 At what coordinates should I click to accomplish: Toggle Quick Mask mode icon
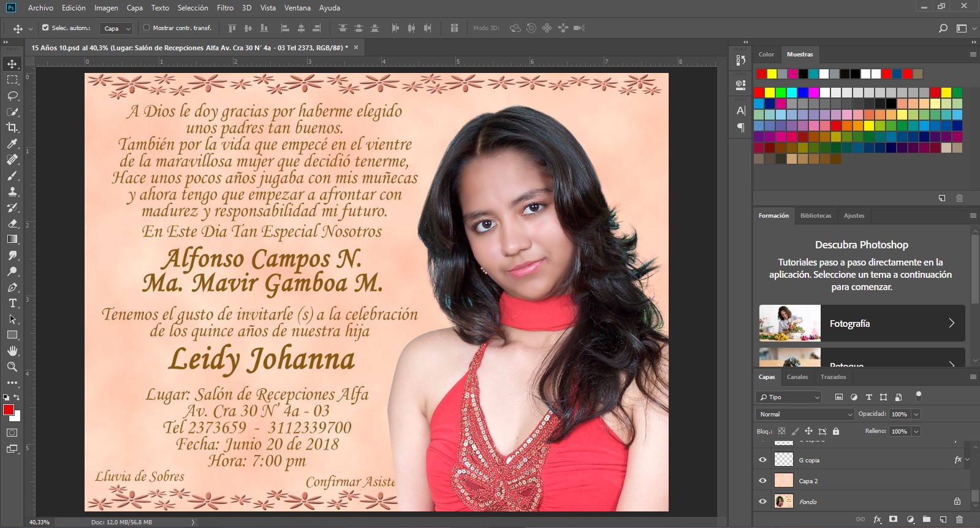(12, 433)
